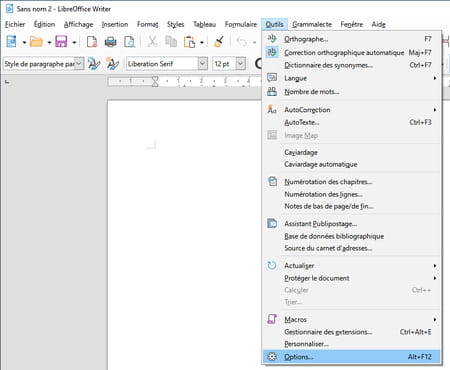Image resolution: width=450 pixels, height=370 pixels.
Task: Click the Cut scissors icon
Action: click(x=152, y=42)
